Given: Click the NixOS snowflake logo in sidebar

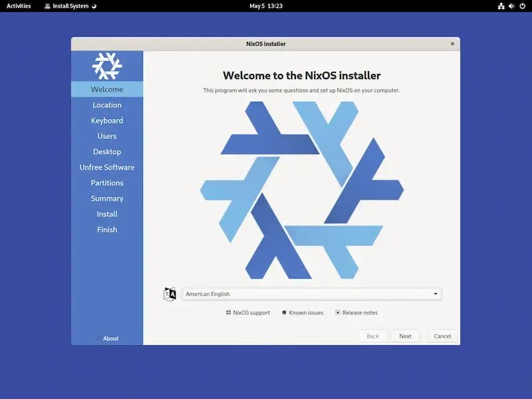Looking at the screenshot, I should 107,66.
